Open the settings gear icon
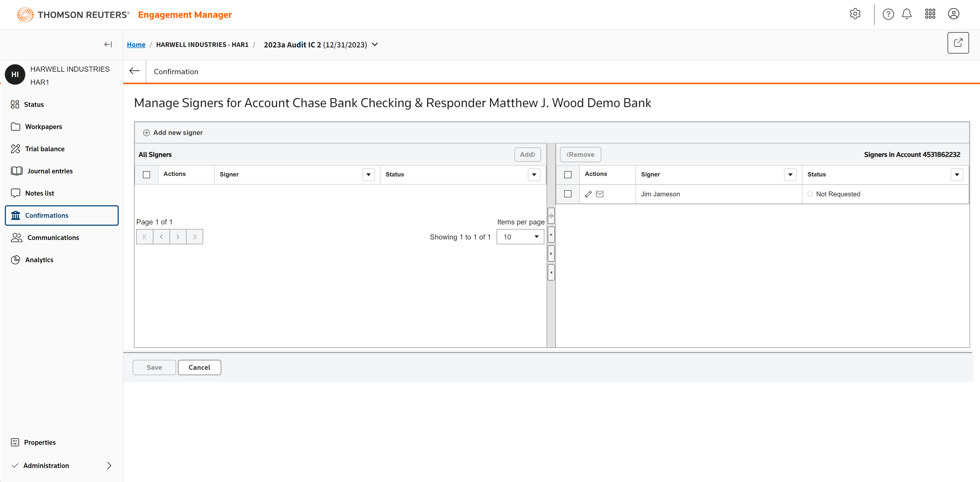 (x=855, y=14)
